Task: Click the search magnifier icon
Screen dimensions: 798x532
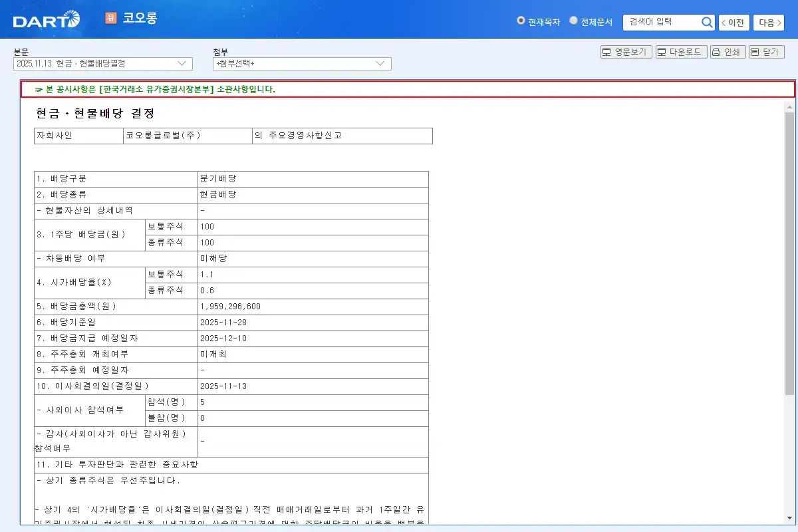Action: click(707, 23)
